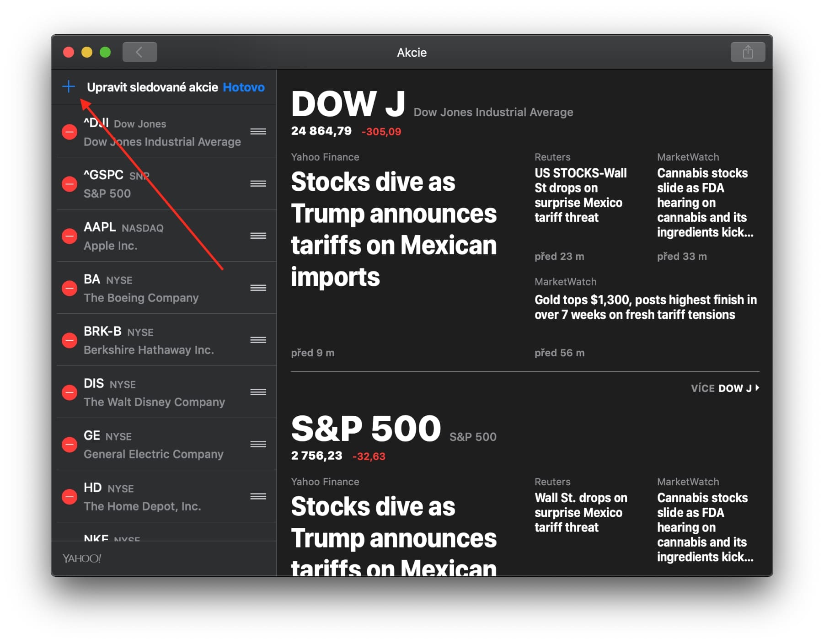Click the 'The Walt Disney Company' name
This screenshot has width=824, height=644.
point(155,402)
